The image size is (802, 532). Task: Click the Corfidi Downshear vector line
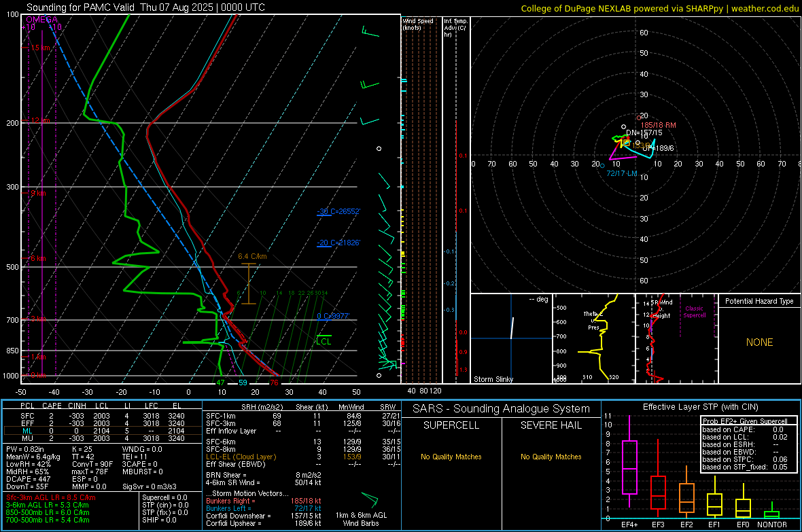pos(264,516)
